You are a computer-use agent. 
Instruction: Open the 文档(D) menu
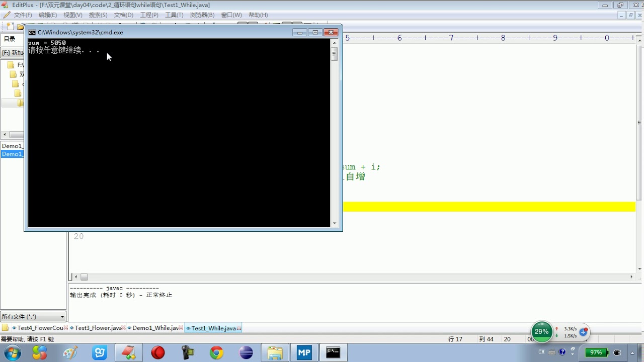coord(124,15)
